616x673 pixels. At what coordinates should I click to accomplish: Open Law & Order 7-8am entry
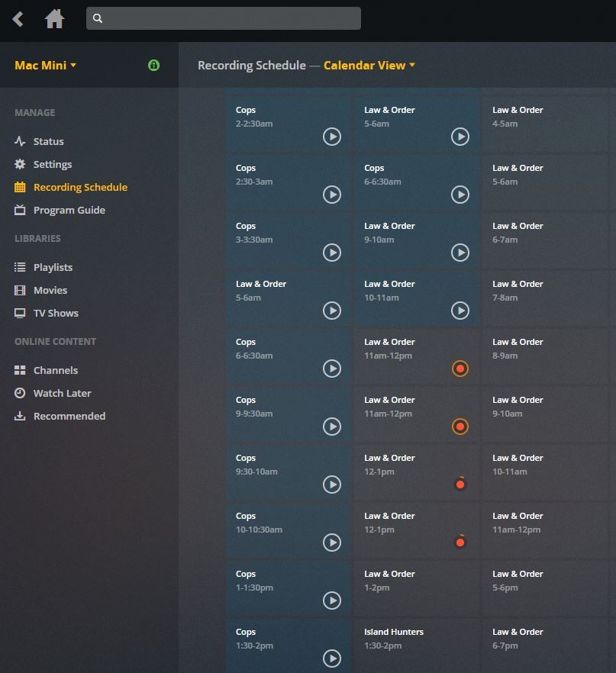tap(545, 298)
